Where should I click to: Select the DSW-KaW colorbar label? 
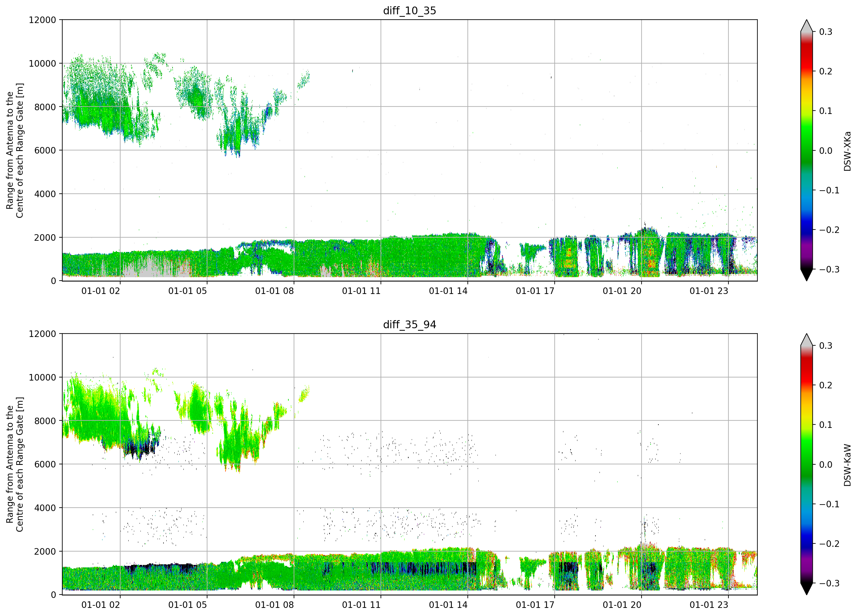847,465
